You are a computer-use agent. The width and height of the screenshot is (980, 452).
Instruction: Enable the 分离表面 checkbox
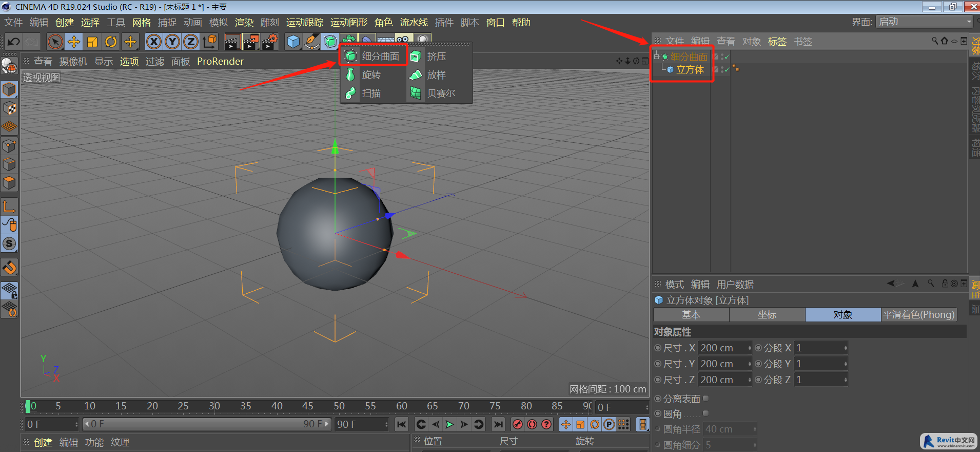705,399
